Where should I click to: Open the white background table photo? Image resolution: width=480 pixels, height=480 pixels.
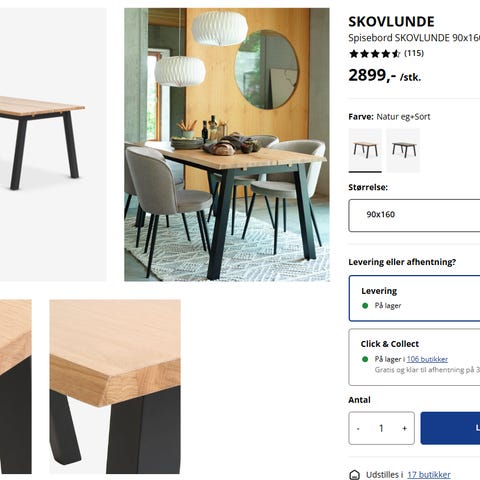click(53, 145)
